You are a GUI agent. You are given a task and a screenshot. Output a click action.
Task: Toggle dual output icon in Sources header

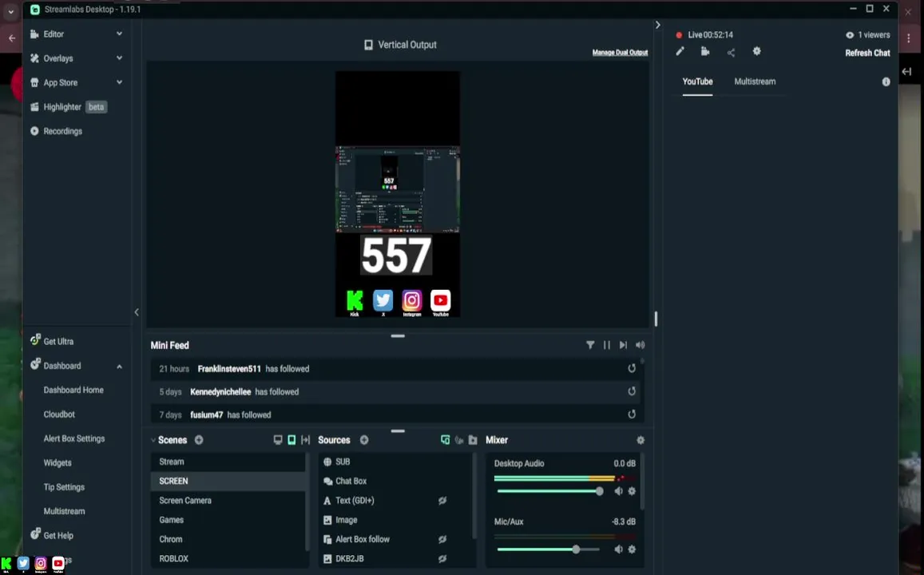point(445,440)
